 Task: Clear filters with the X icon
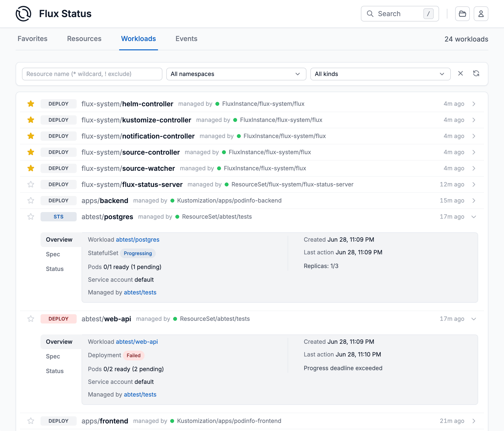point(461,74)
